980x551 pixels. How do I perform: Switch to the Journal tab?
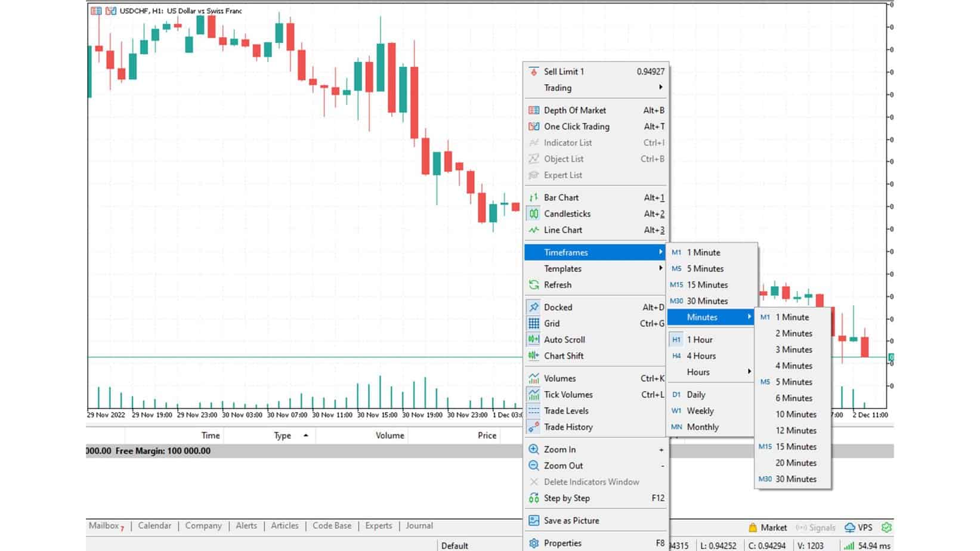pos(419,526)
